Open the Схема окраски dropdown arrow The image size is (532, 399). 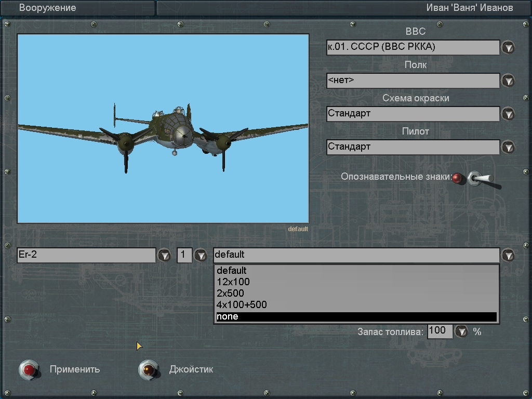tap(508, 114)
